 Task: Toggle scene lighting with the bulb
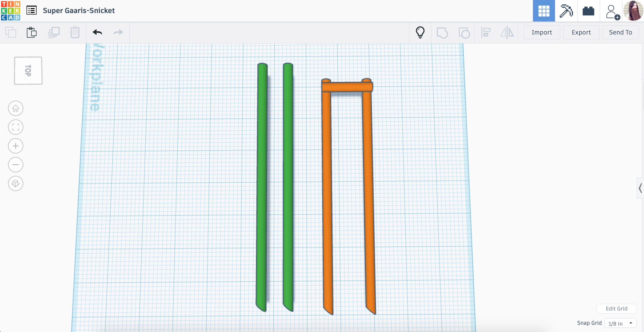420,32
